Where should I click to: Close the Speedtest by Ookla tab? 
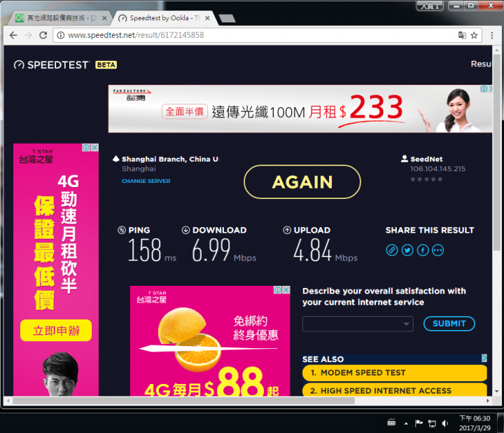[x=207, y=18]
